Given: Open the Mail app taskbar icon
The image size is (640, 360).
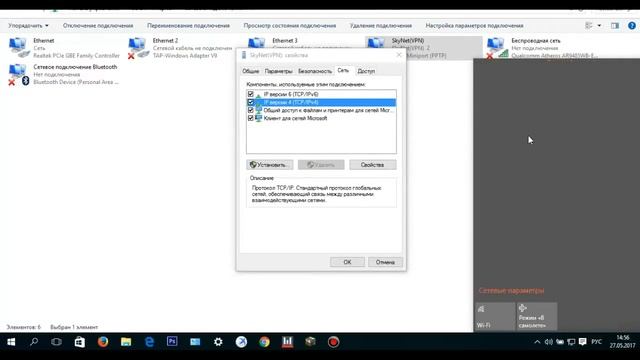Looking at the screenshot, I should tap(195, 342).
